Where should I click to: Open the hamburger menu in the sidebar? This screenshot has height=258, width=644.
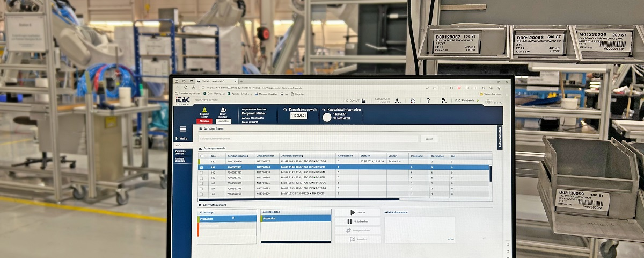click(x=183, y=129)
